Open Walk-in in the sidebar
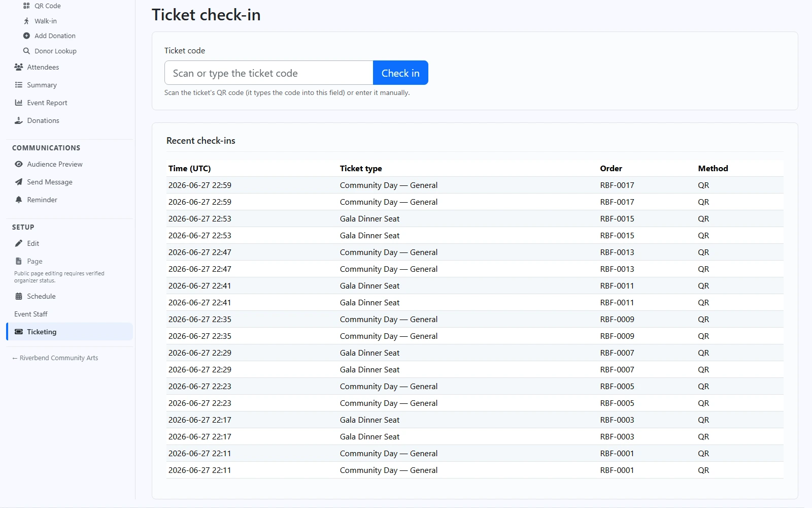Viewport: 812px width, 508px height. (x=46, y=21)
